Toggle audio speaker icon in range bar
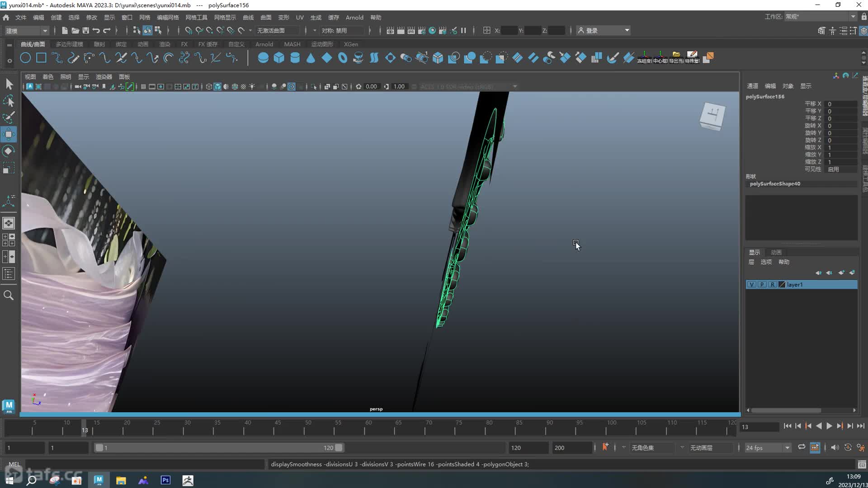The image size is (868, 488). pos(835,447)
